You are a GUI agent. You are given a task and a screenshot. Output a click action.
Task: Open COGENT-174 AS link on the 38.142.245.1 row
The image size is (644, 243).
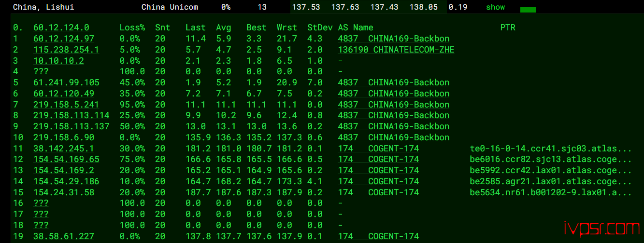coord(378,148)
